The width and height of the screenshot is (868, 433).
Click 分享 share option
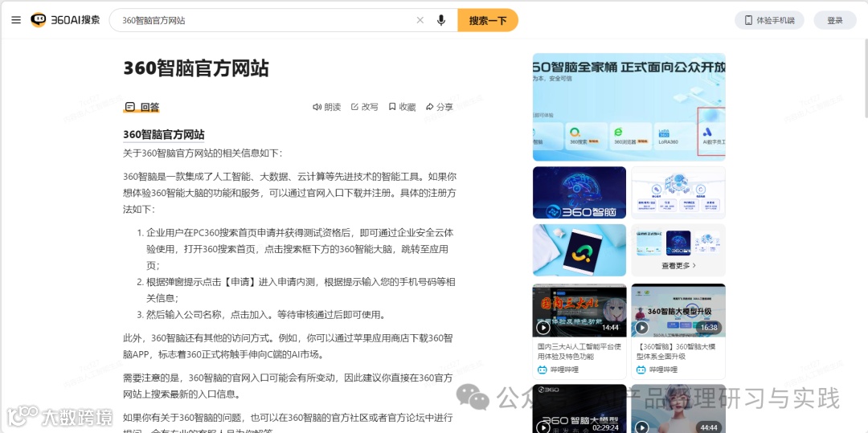pyautogui.click(x=440, y=107)
